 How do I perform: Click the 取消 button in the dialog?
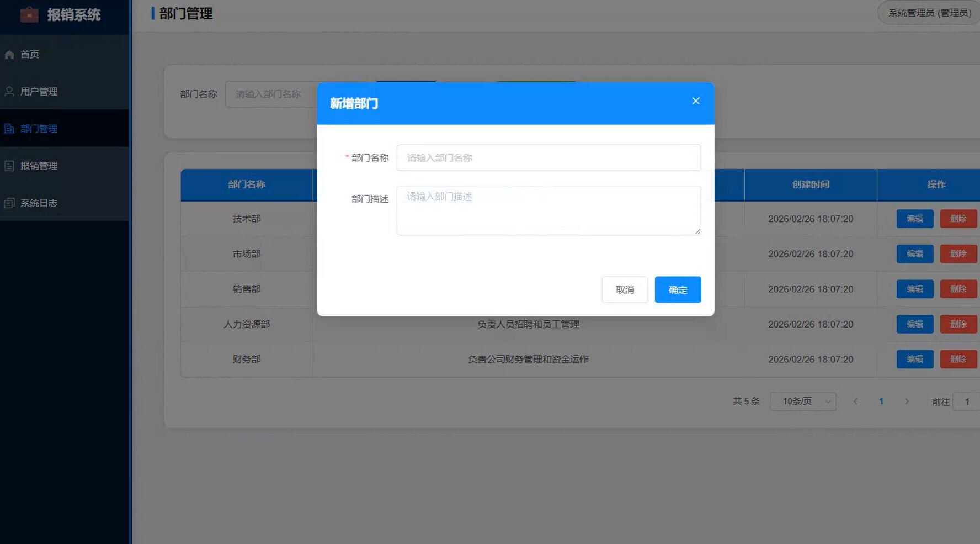click(625, 289)
